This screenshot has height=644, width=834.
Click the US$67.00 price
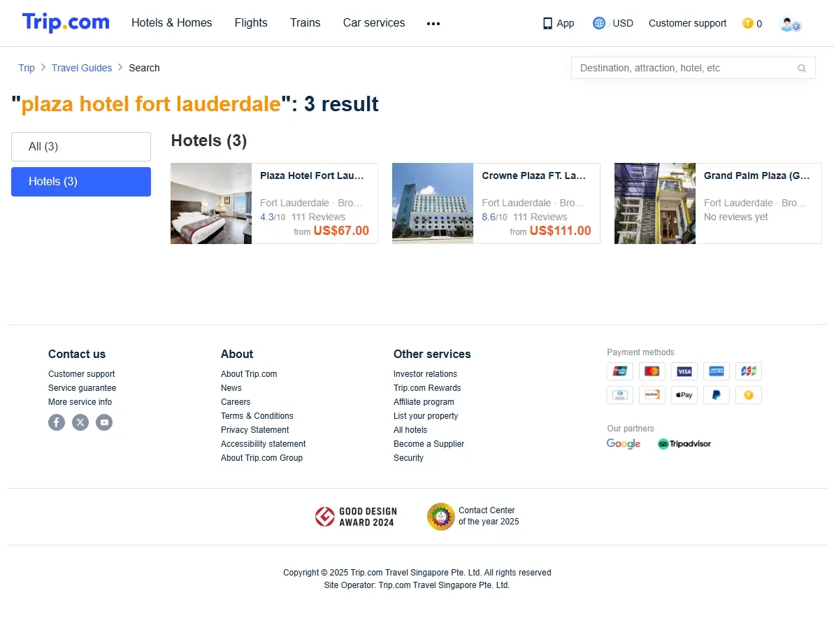[341, 231]
